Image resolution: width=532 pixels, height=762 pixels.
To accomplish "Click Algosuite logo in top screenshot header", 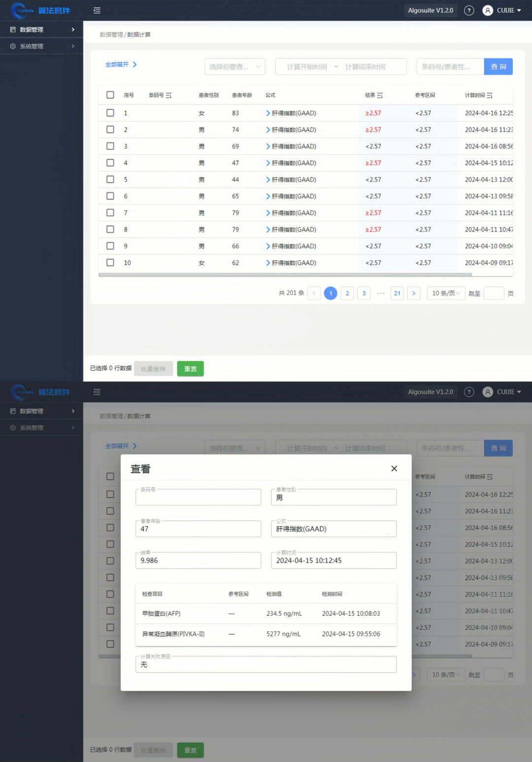I will point(40,10).
